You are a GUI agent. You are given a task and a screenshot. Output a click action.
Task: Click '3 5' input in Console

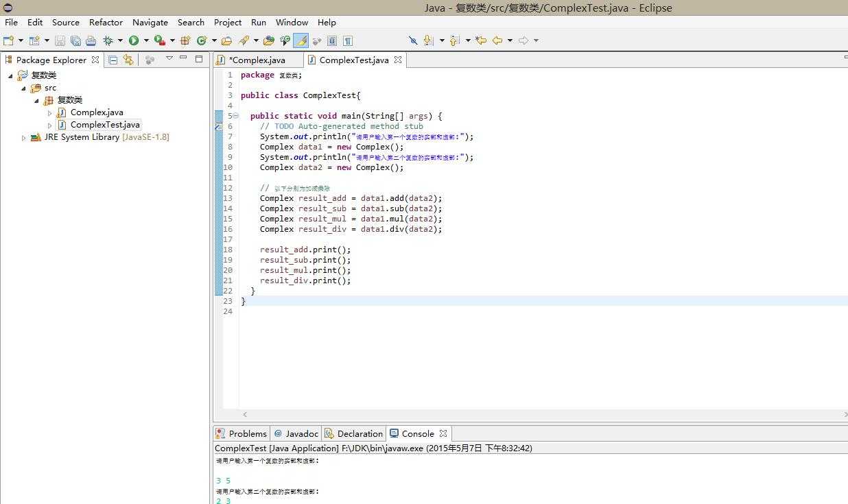pyautogui.click(x=223, y=481)
